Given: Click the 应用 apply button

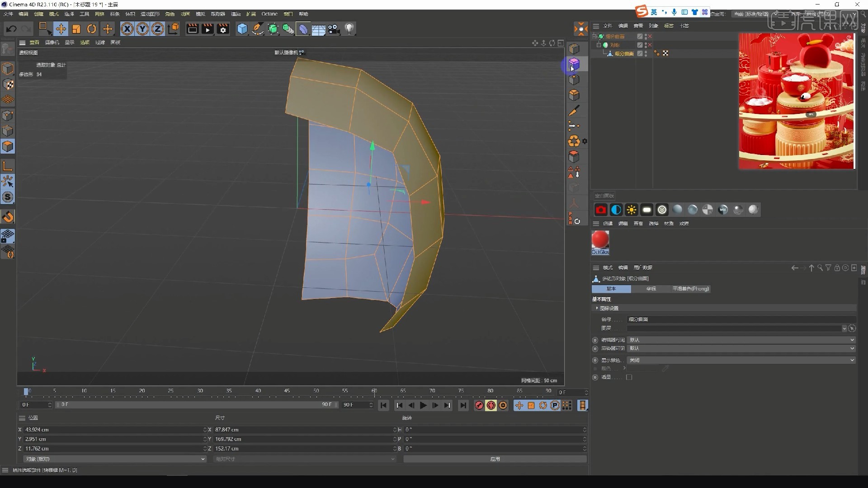Looking at the screenshot, I should [x=495, y=459].
